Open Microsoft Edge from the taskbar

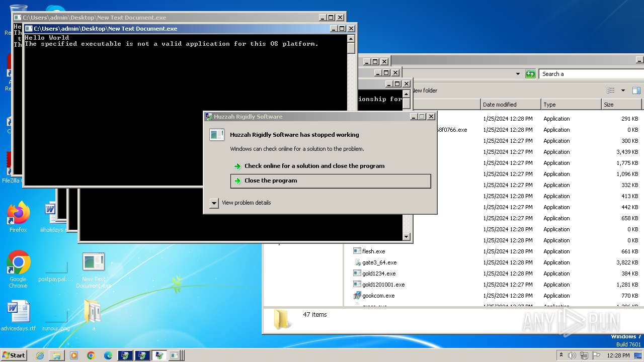(108, 355)
